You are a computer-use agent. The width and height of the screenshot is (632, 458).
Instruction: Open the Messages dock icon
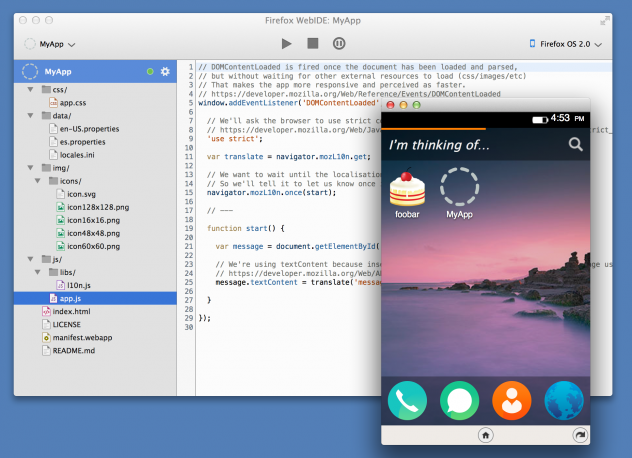point(459,401)
